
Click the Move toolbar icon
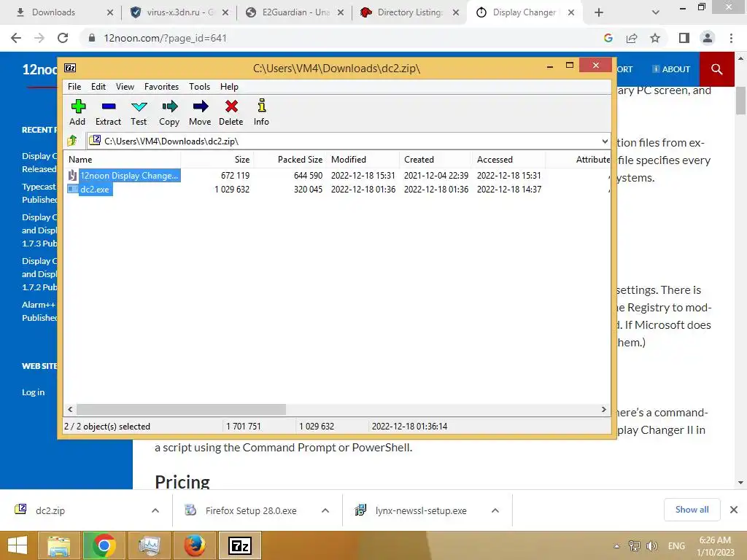point(200,112)
